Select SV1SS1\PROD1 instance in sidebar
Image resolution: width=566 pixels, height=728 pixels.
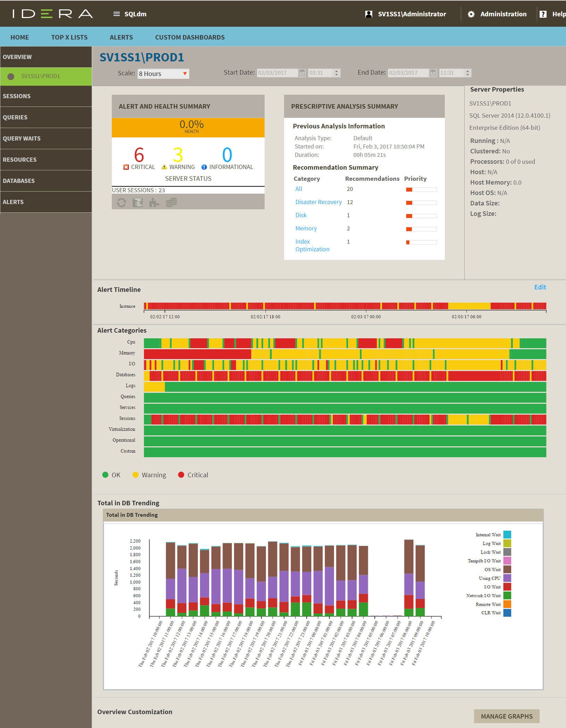coord(40,76)
